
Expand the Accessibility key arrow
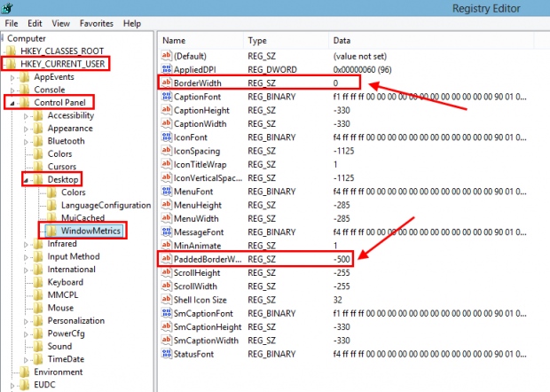click(26, 116)
